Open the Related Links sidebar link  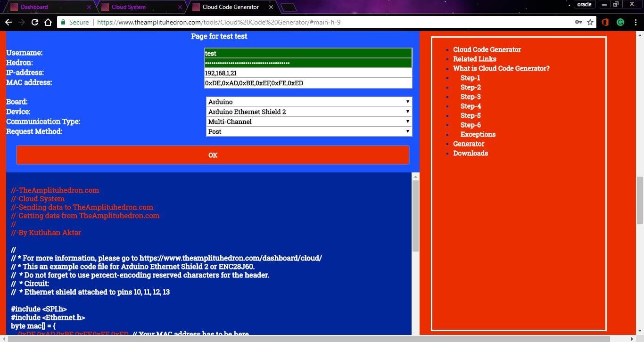(475, 59)
